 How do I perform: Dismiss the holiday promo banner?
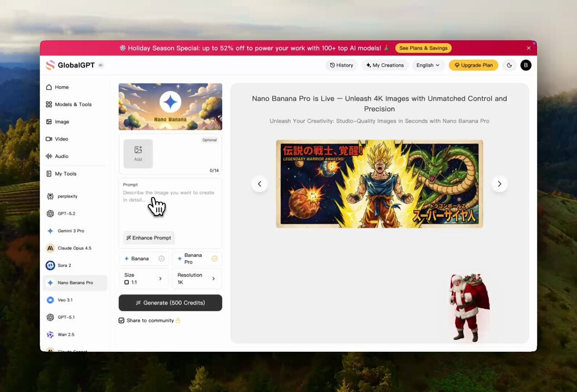529,48
